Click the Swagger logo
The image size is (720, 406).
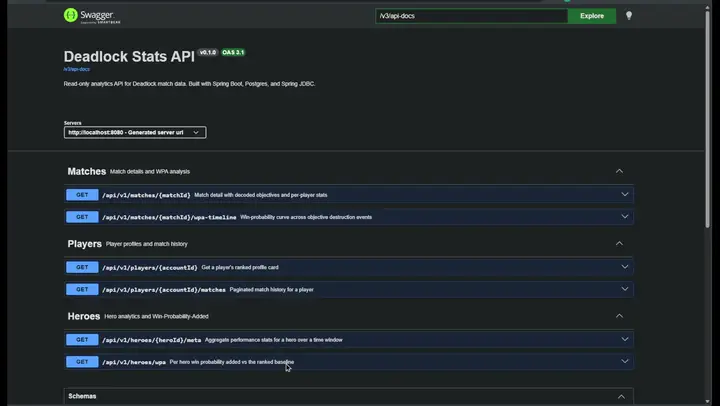(x=92, y=16)
